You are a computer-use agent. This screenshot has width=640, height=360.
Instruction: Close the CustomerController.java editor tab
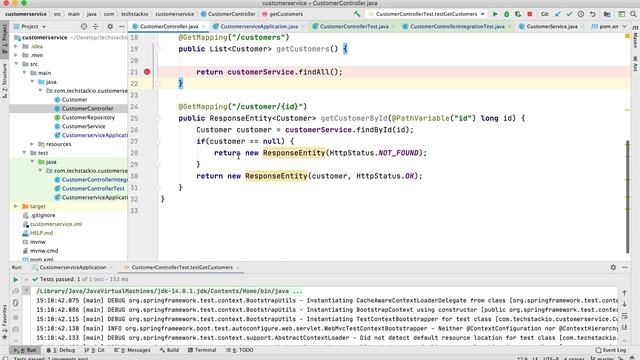click(x=203, y=27)
